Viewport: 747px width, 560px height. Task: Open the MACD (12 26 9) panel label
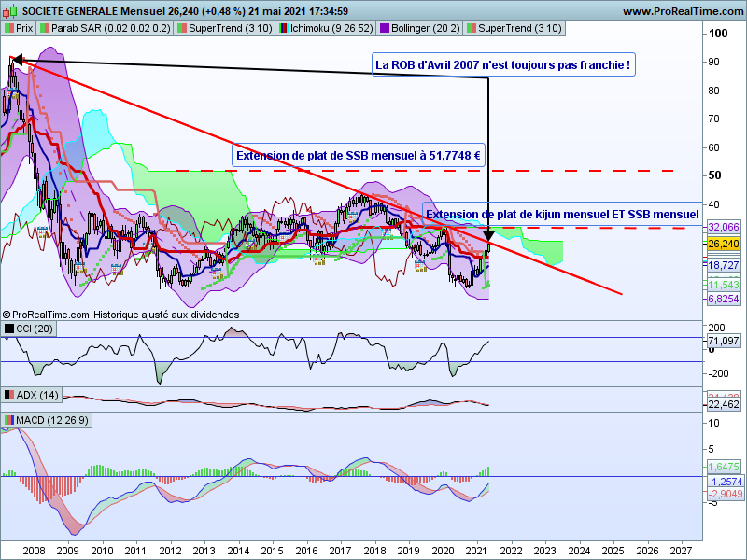tap(47, 420)
